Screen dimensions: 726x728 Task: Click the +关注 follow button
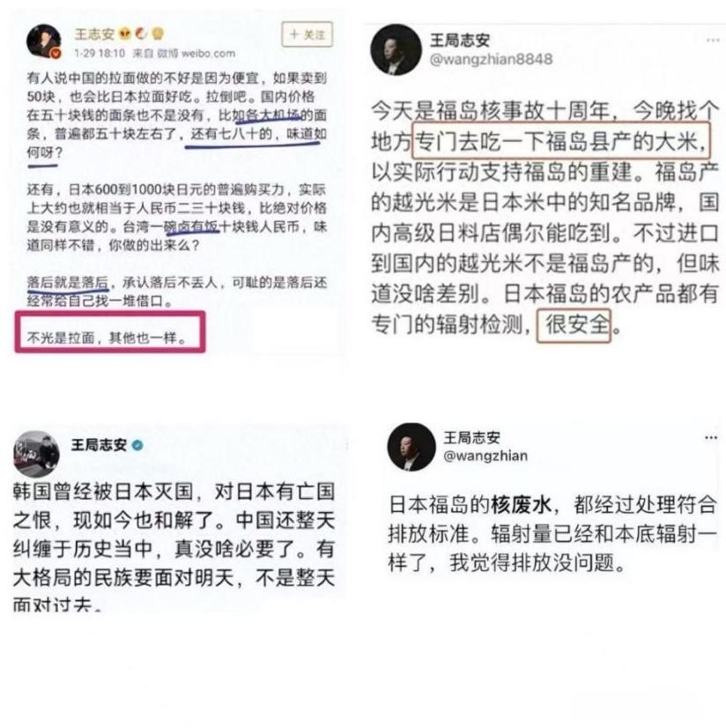point(307,34)
